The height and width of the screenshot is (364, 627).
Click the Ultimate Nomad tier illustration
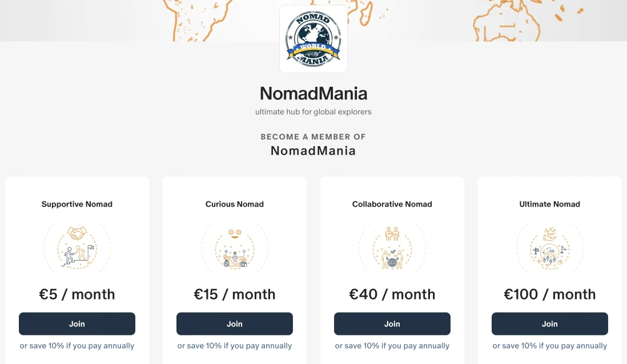click(x=549, y=248)
